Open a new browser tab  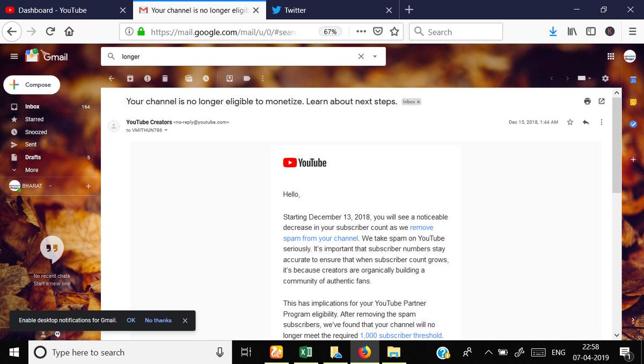[x=409, y=10]
